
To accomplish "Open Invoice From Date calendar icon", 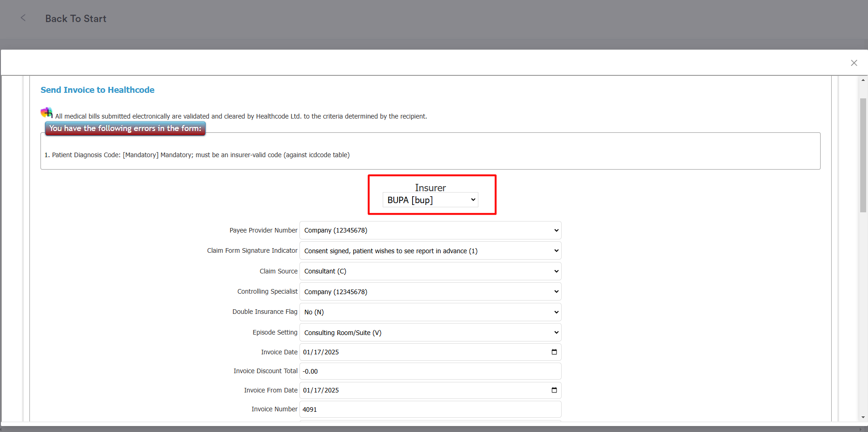I will tap(554, 390).
